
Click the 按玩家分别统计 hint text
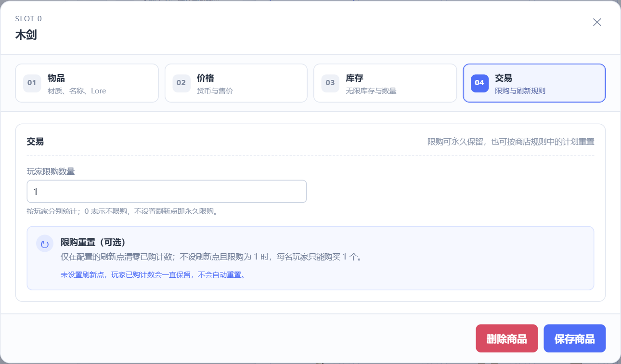coord(123,211)
